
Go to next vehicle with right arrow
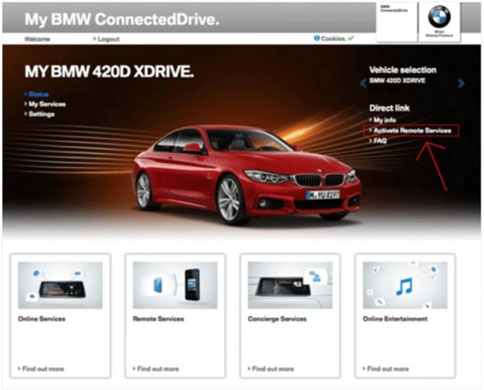(x=461, y=83)
